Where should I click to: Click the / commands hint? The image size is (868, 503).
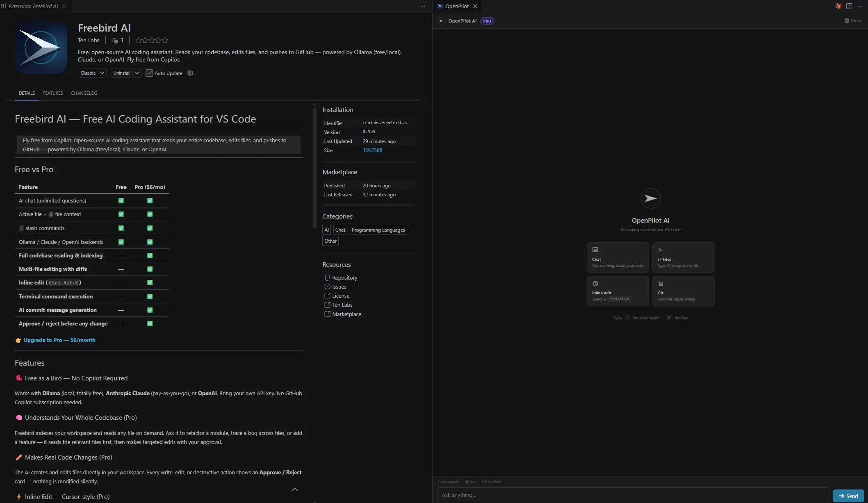pos(448,482)
